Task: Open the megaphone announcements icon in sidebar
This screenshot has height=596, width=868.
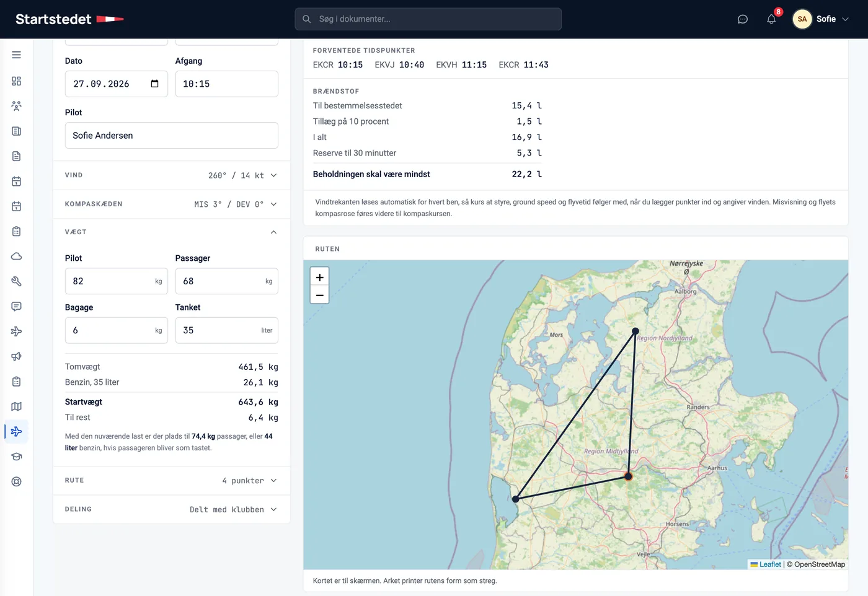Action: 17,356
